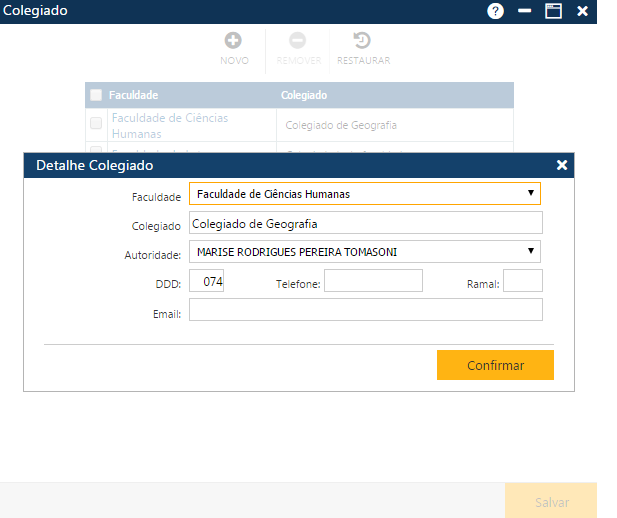Close the Detalhe Colegiado dialog
Viewport: 617px width, 518px height.
tap(562, 165)
